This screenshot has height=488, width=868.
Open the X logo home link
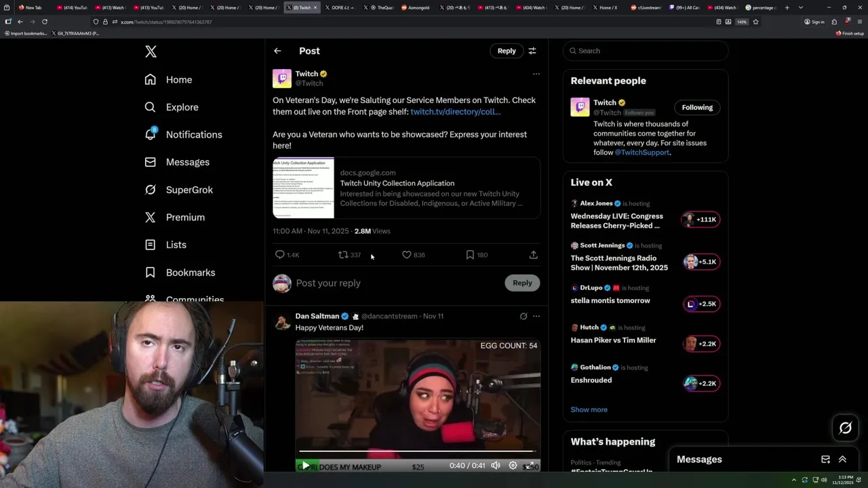[x=151, y=52]
